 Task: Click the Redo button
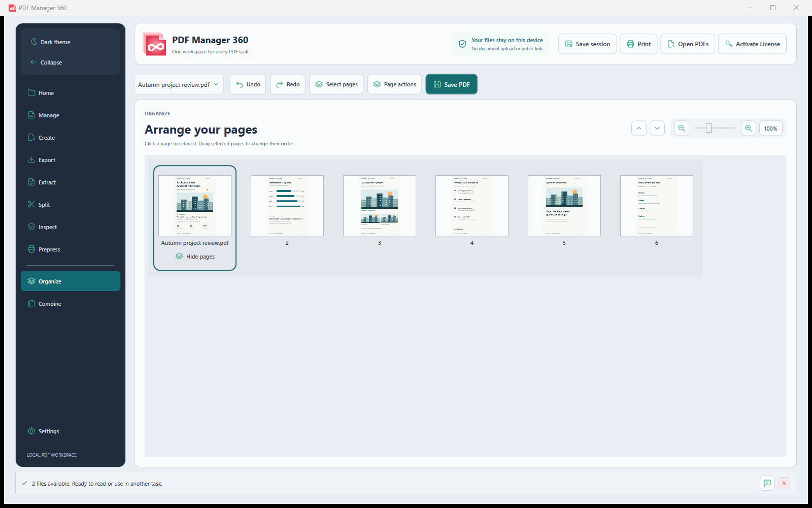tap(288, 84)
